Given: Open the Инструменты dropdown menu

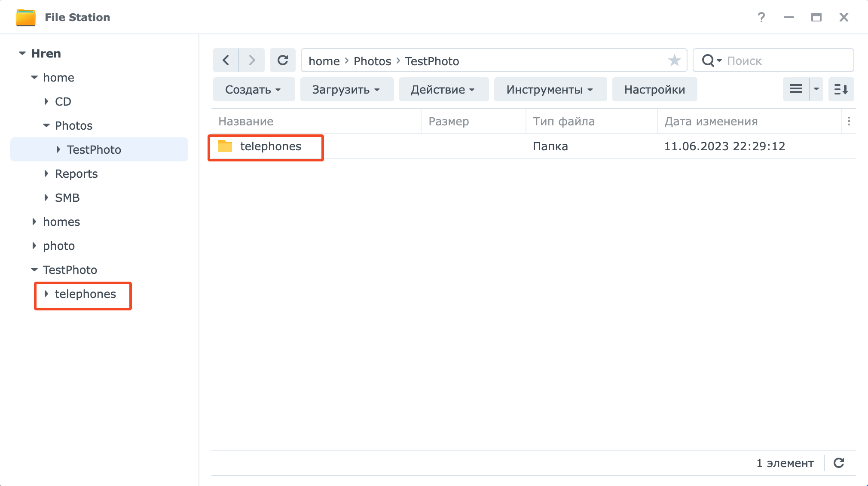Looking at the screenshot, I should pyautogui.click(x=550, y=89).
